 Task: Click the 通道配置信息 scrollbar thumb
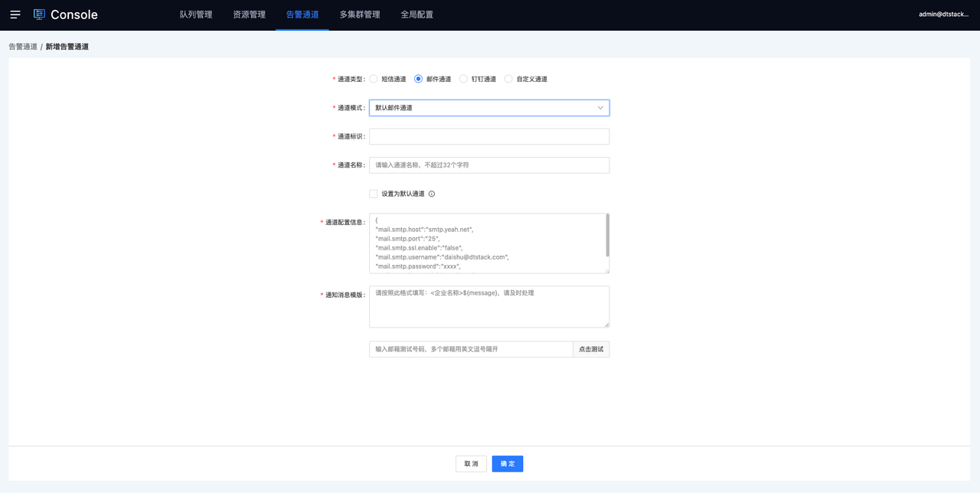(x=608, y=234)
